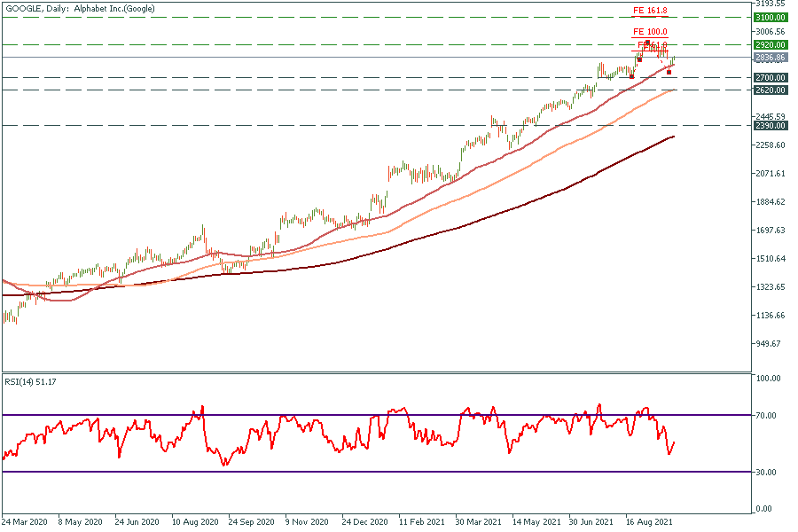Click the RSI 30.00 oversold level value
798x532 pixels.
pos(767,472)
